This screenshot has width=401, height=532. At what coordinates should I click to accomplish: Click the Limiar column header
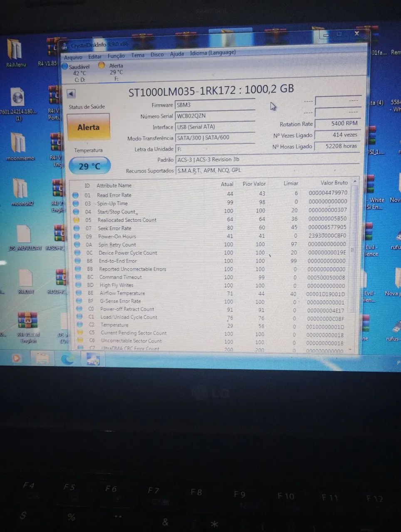291,183
